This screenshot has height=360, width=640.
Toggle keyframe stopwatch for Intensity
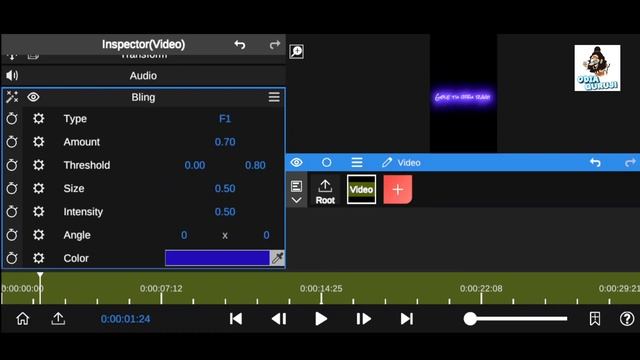pos(12,212)
